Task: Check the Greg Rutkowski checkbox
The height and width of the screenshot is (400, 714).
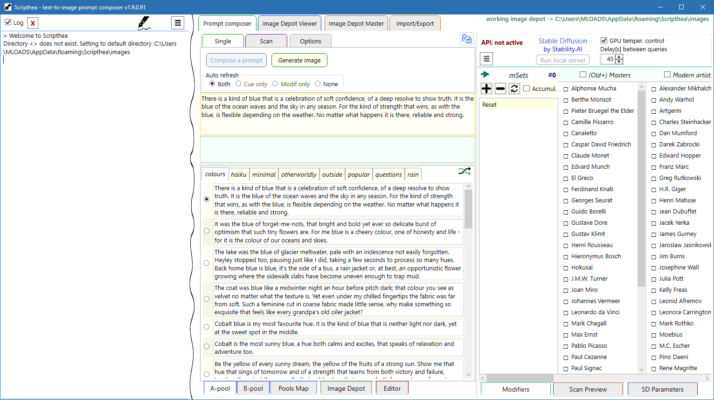Action: (x=654, y=178)
